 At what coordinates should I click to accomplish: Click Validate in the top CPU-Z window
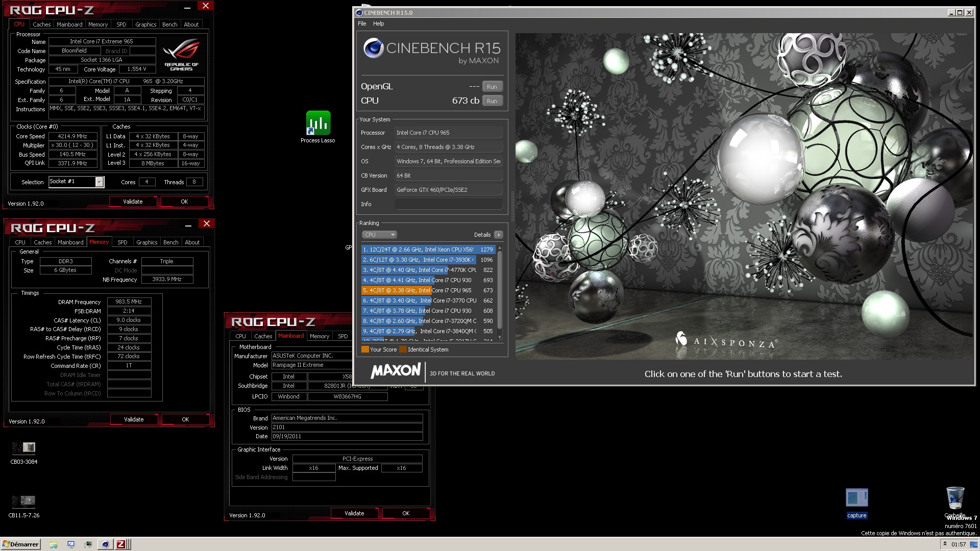133,202
